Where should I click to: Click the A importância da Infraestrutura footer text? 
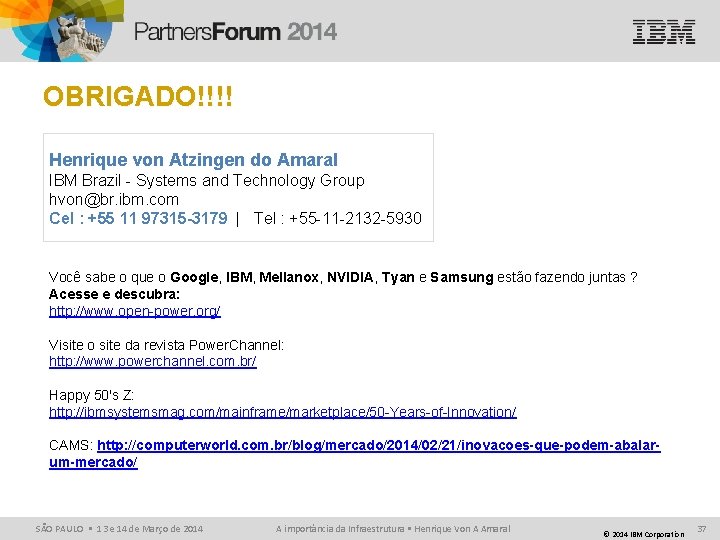[393, 529]
